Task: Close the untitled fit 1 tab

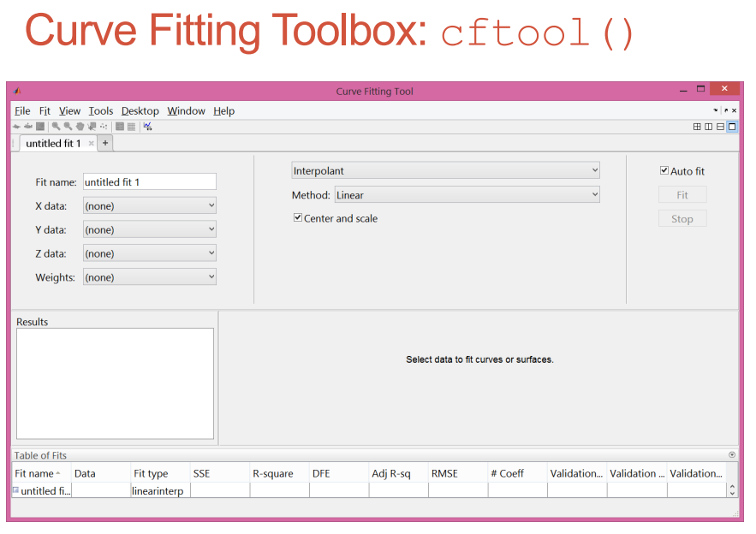Action: [91, 144]
